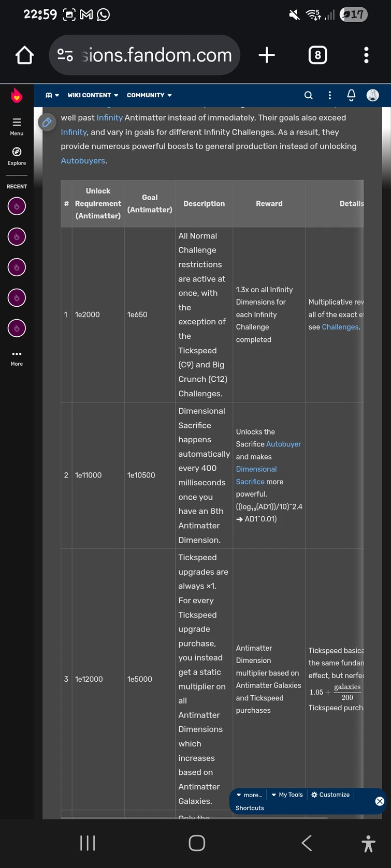Expand the COMMUNITY dropdown

point(149,95)
